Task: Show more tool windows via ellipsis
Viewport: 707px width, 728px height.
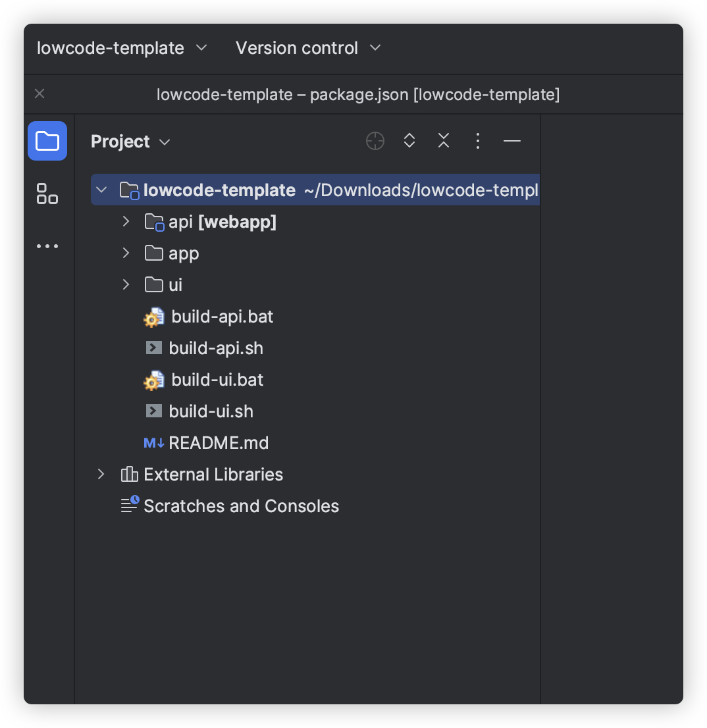Action: 47,246
